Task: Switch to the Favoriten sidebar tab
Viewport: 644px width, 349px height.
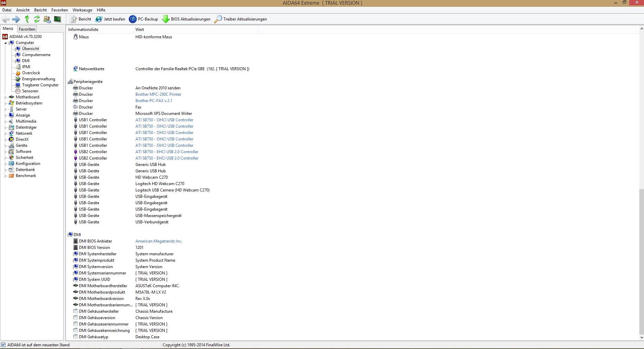Action: click(27, 29)
